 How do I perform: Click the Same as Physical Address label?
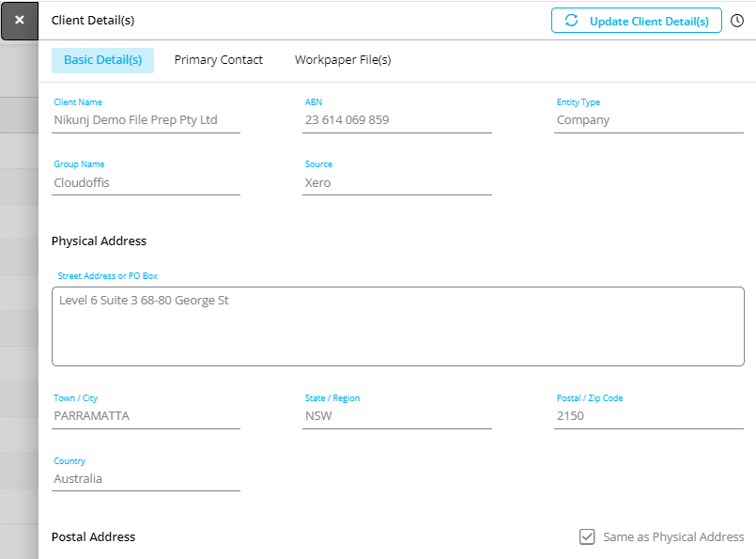tap(673, 536)
